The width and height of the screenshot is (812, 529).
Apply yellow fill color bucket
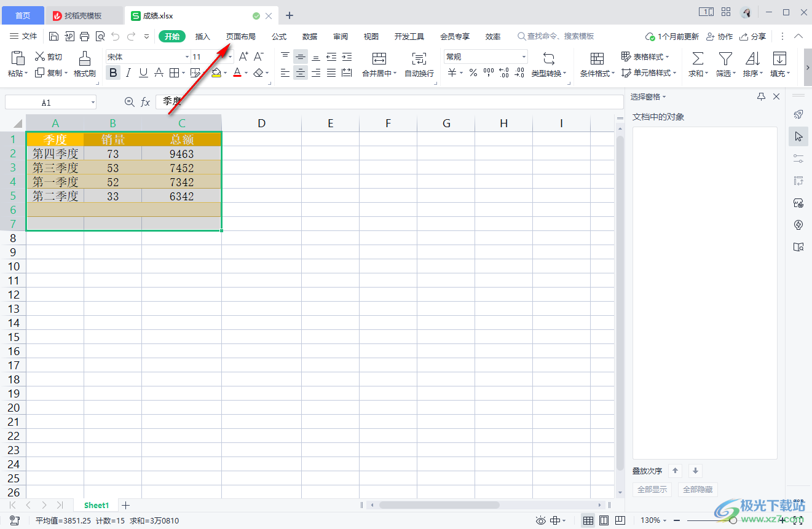(x=216, y=73)
